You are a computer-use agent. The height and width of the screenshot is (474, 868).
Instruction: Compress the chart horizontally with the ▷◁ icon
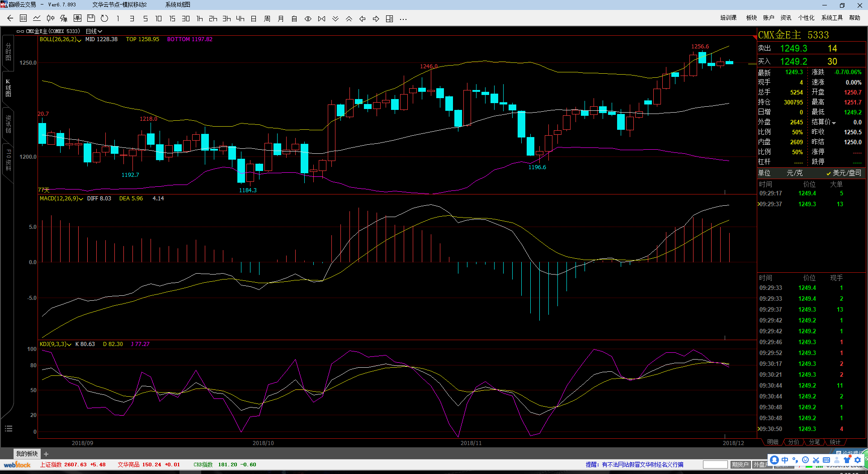(x=321, y=19)
